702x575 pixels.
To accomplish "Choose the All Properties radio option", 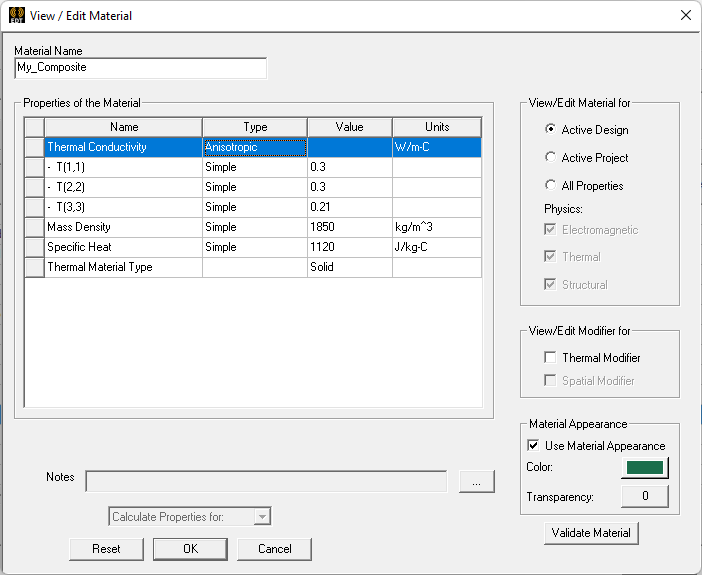I will point(551,185).
